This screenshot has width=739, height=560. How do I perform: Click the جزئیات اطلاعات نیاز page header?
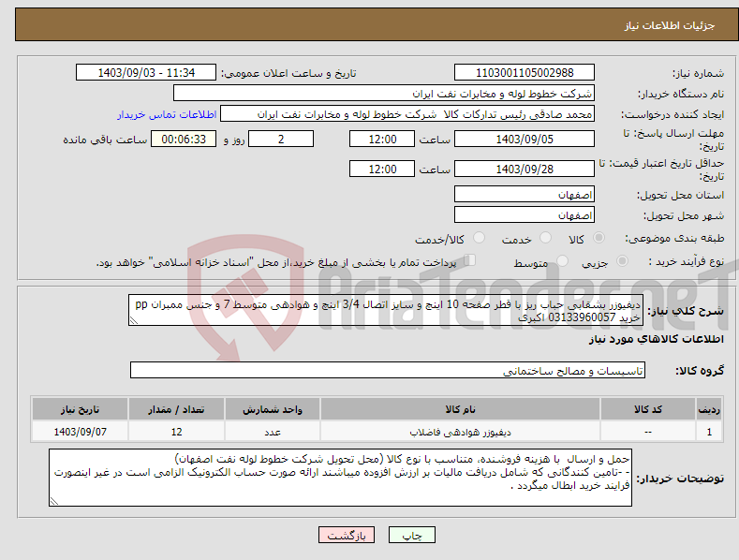670,25
